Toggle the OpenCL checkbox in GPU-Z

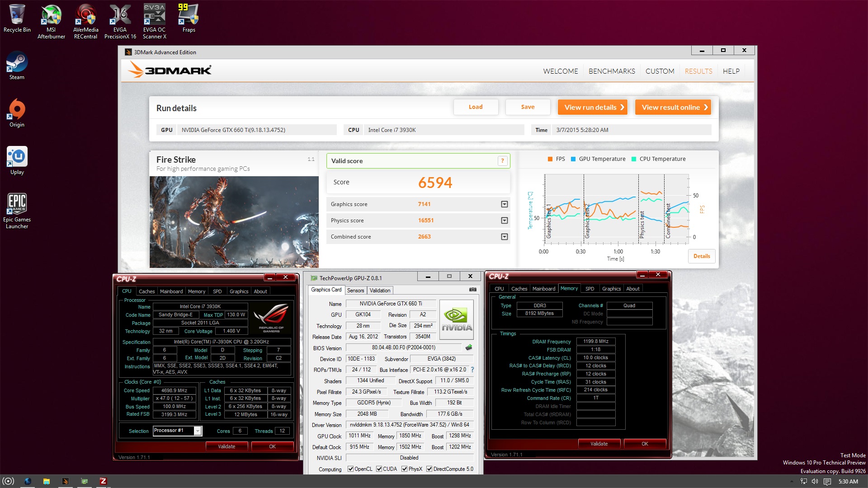tap(350, 469)
